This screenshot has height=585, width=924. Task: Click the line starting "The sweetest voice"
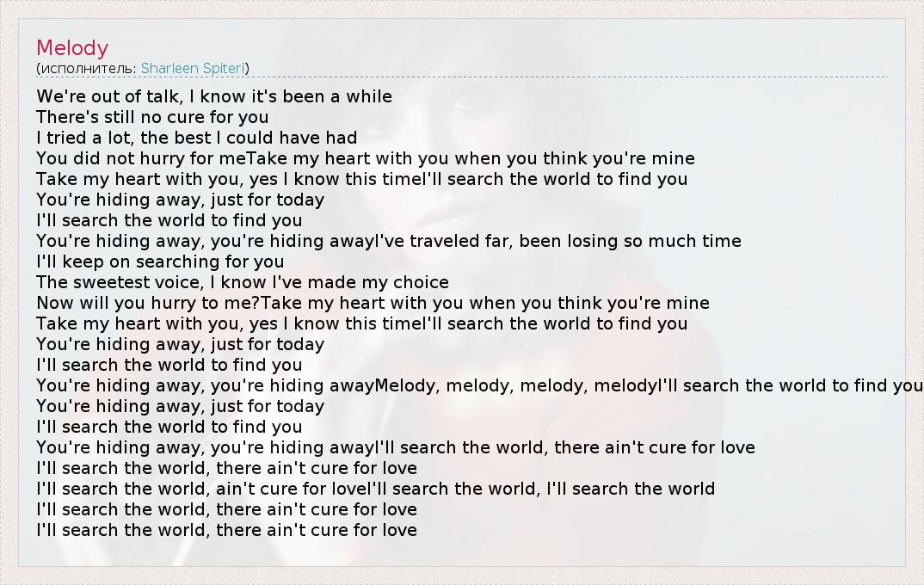click(x=242, y=282)
